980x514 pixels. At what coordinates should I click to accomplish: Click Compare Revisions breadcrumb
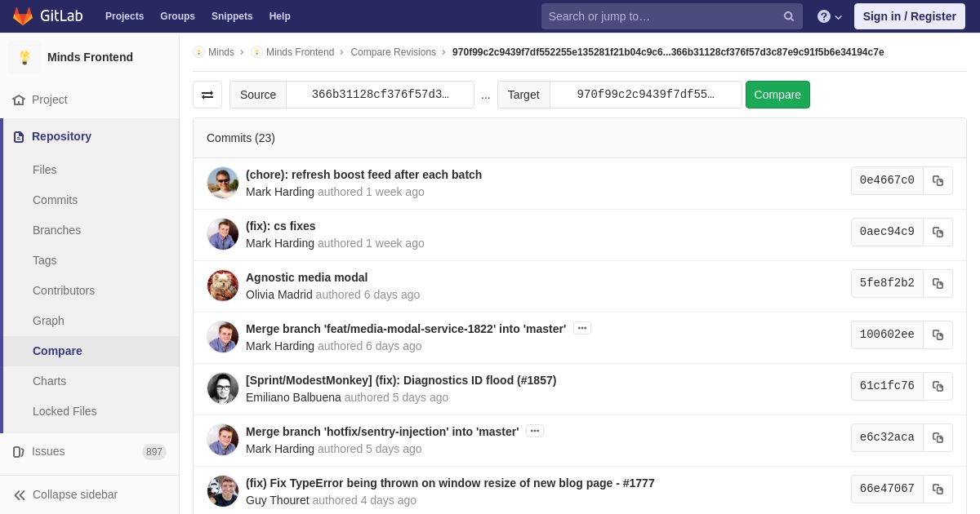393,52
